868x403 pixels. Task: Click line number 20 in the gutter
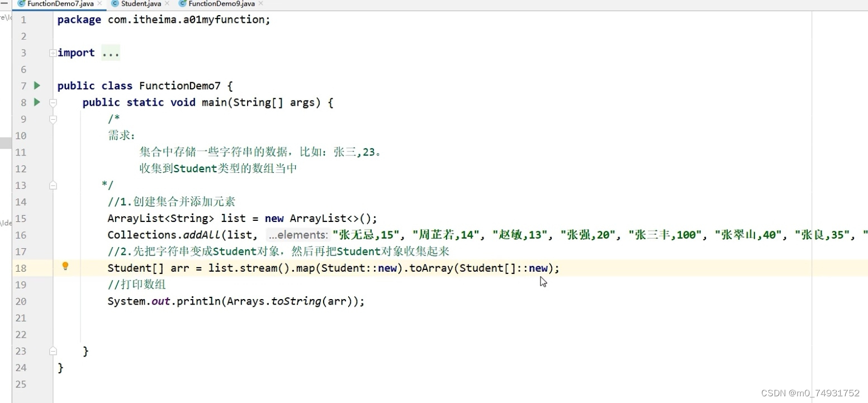[x=21, y=301]
